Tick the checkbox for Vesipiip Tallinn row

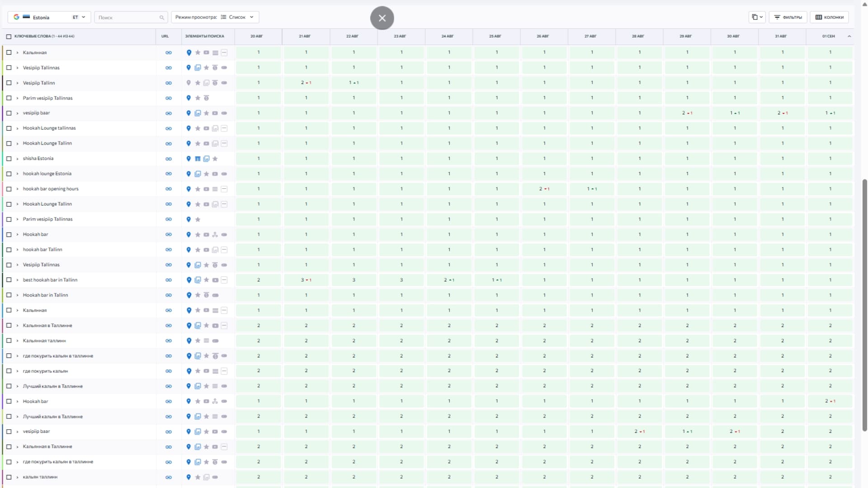coord(9,83)
